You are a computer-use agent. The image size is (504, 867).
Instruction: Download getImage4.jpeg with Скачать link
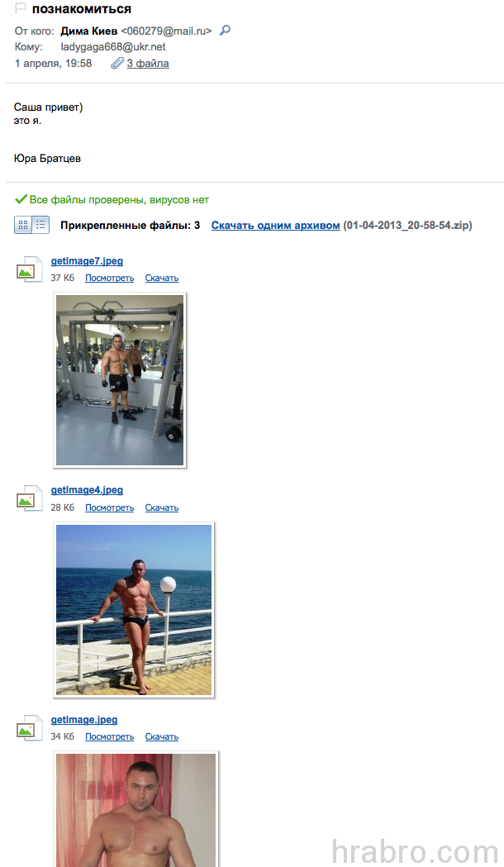pos(162,507)
